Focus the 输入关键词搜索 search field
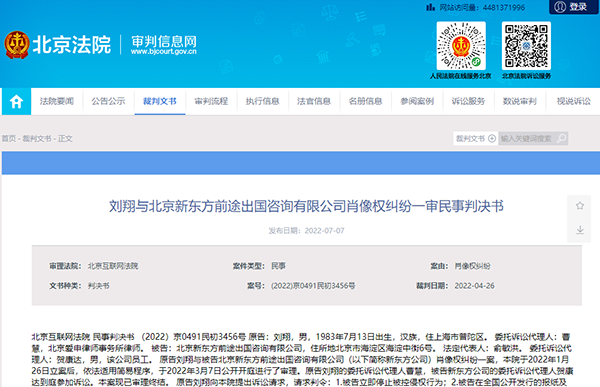This screenshot has height=387, width=600. 528,139
